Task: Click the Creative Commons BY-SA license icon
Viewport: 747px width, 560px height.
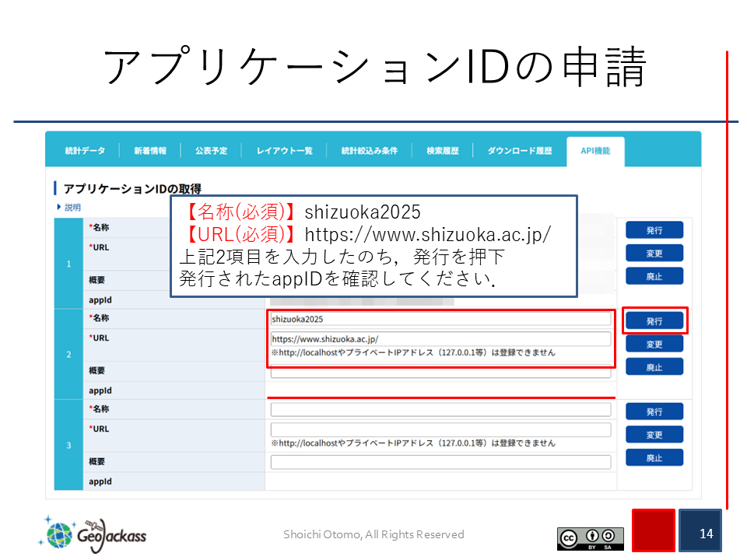Action: click(590, 537)
